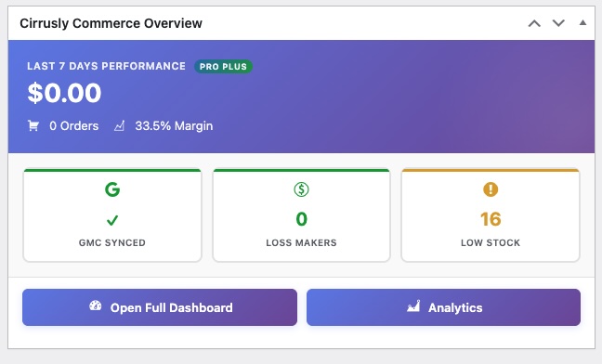Click the green checkmark in GMC Synced card
The width and height of the screenshot is (602, 364).
(x=112, y=220)
